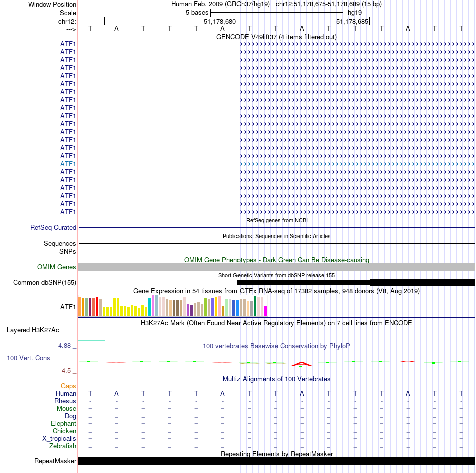Open GENCODE V49lift37 track title

276,37
